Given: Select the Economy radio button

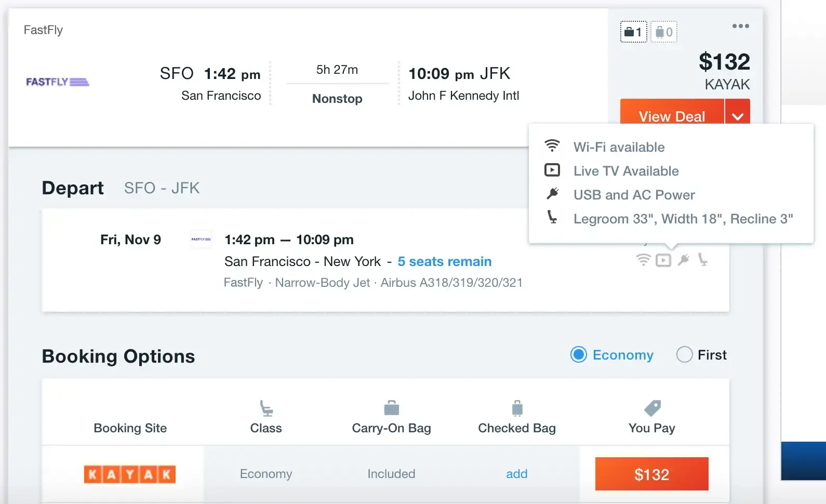Looking at the screenshot, I should [579, 355].
